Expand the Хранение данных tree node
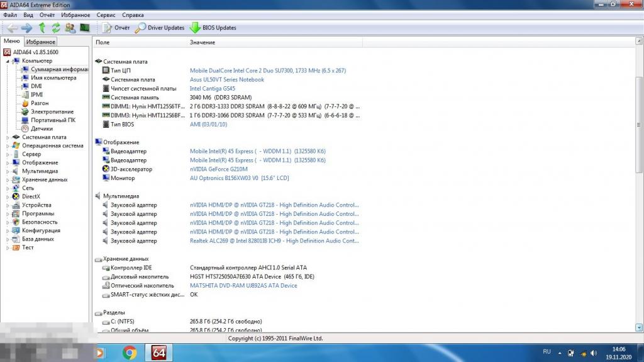 click(8, 180)
